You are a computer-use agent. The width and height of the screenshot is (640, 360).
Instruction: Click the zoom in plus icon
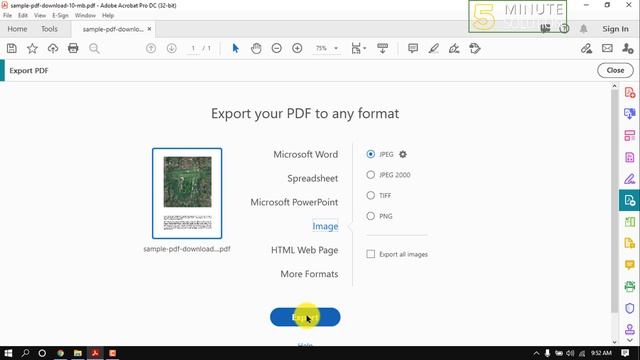click(297, 48)
